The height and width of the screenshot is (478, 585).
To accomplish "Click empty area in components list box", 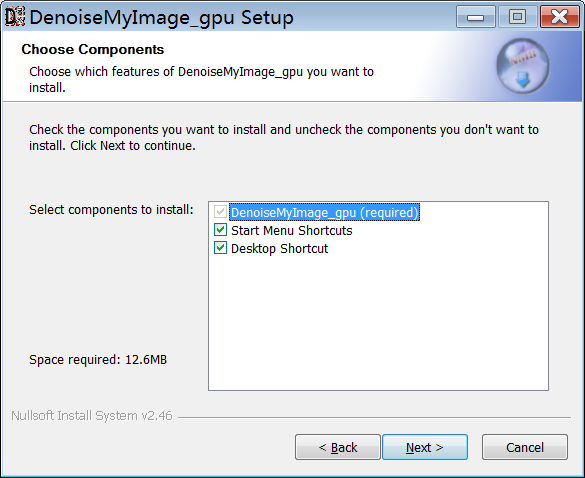I will (x=378, y=323).
